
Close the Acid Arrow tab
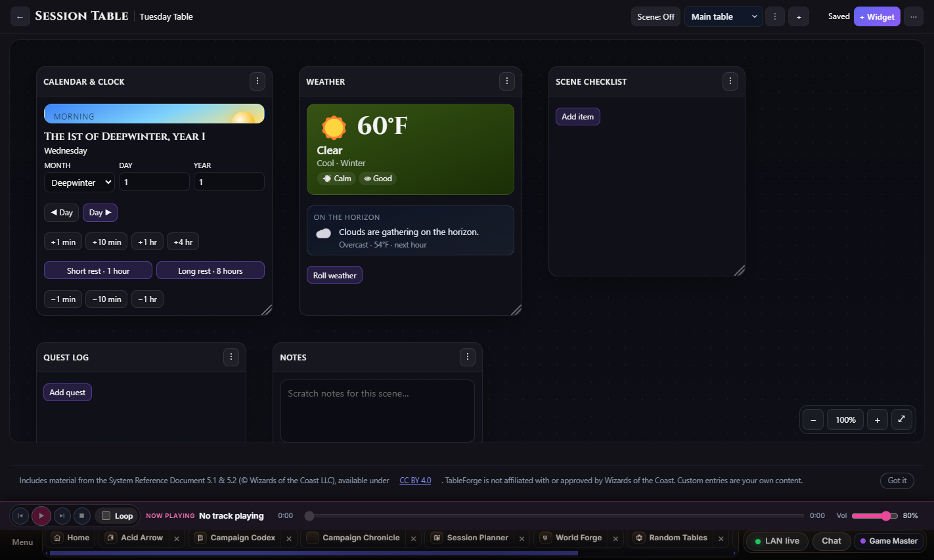pyautogui.click(x=177, y=538)
